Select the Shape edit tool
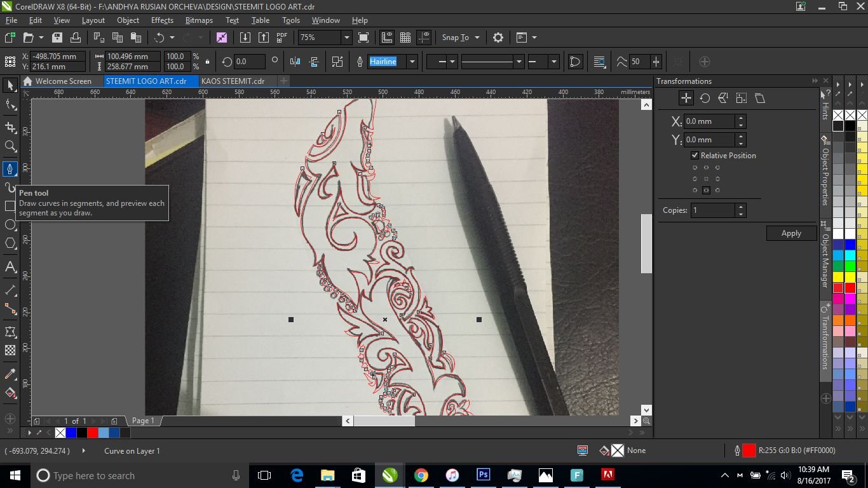Screen dimensions: 868x488 click(x=10, y=105)
